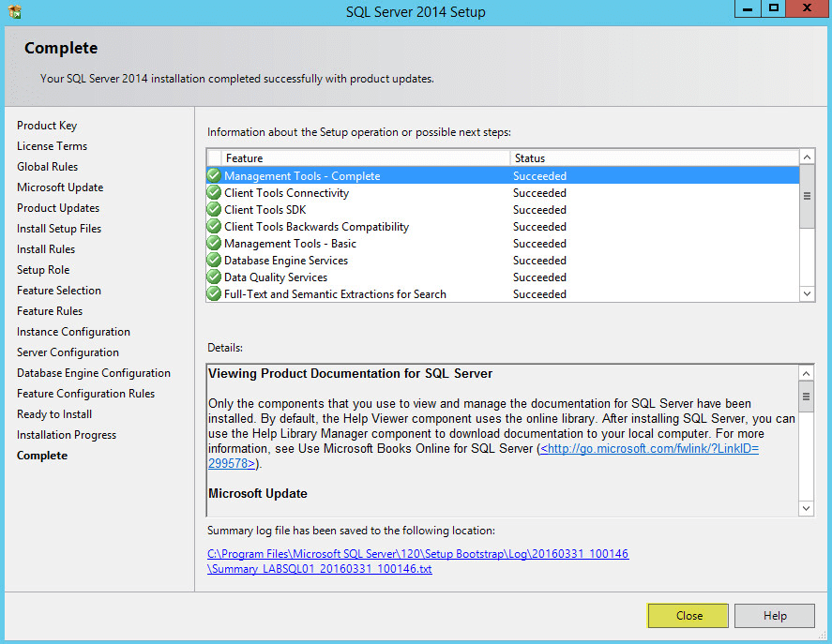Select the Product Updates step
Screen dimensions: 832x644
58,208
